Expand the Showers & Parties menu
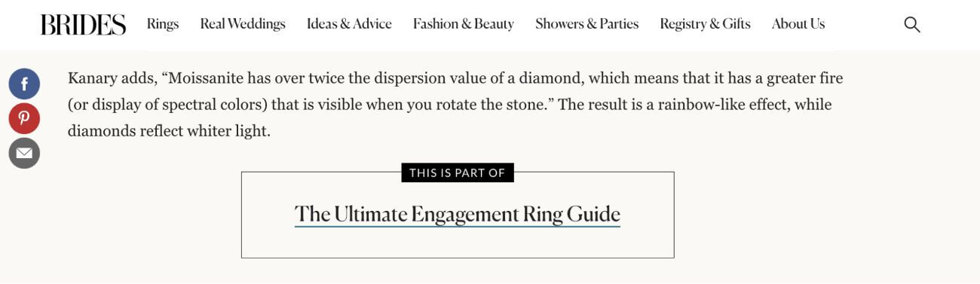The image size is (980, 284). click(x=586, y=24)
